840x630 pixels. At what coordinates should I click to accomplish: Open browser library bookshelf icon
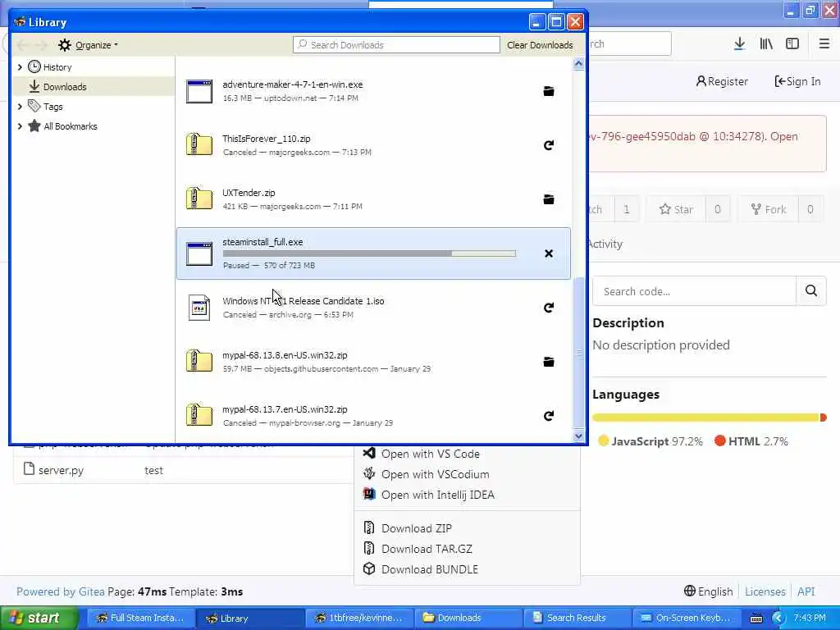[x=766, y=44]
